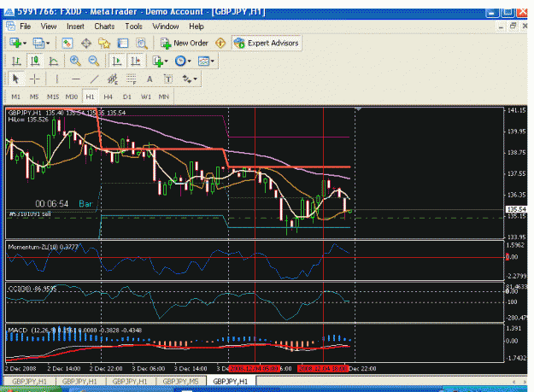The width and height of the screenshot is (534, 392).
Task: Click the chart shift triangle marker
Action: point(358,109)
